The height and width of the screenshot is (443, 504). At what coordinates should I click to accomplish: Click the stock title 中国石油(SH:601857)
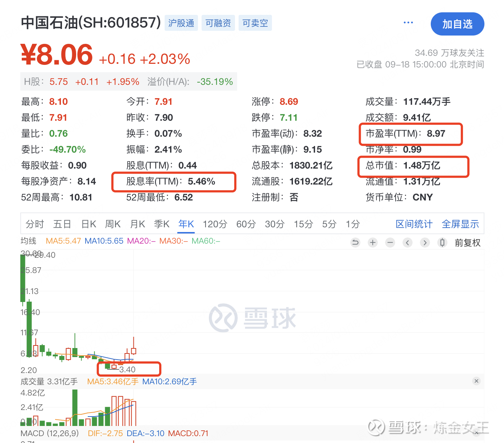coord(91,22)
